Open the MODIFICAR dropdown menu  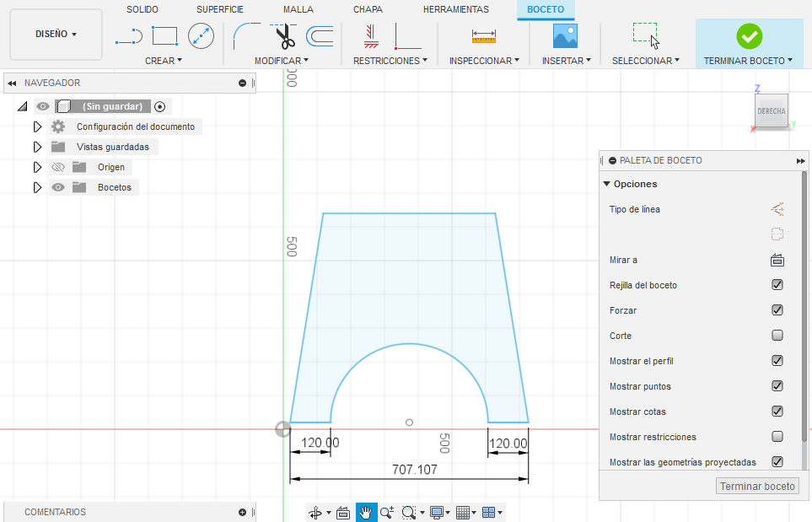[x=282, y=61]
